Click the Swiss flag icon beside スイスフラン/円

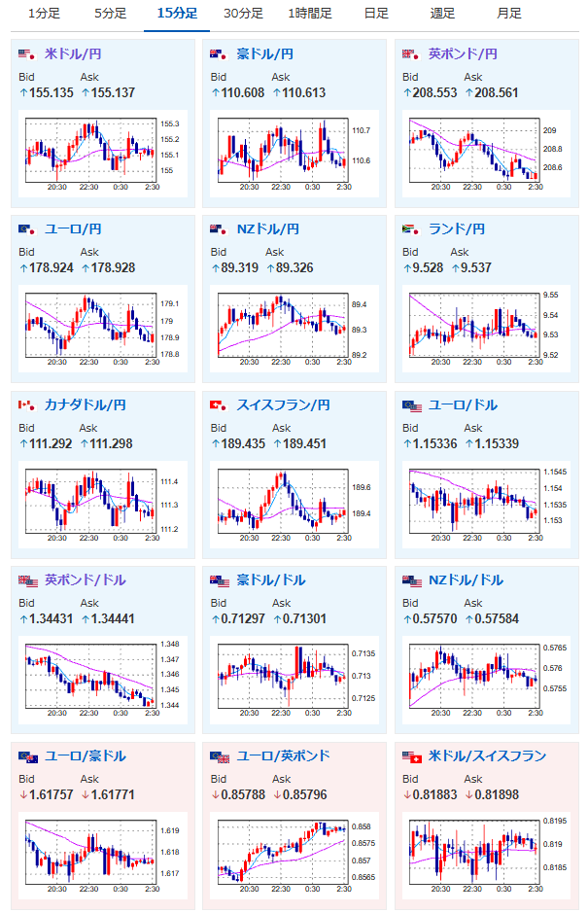pyautogui.click(x=219, y=405)
